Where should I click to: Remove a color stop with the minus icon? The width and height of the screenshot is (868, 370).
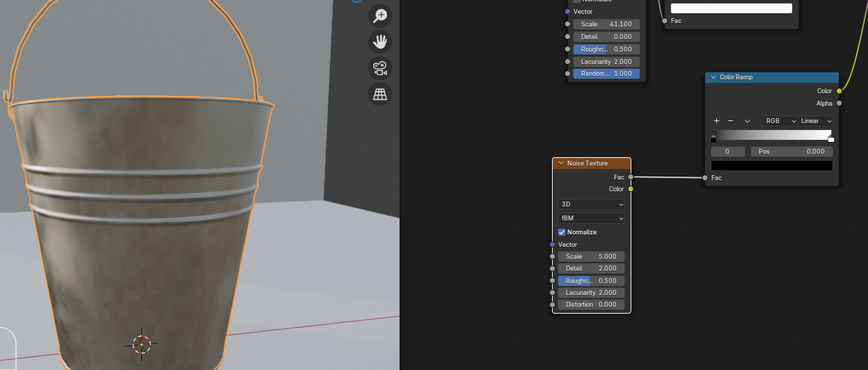click(730, 121)
